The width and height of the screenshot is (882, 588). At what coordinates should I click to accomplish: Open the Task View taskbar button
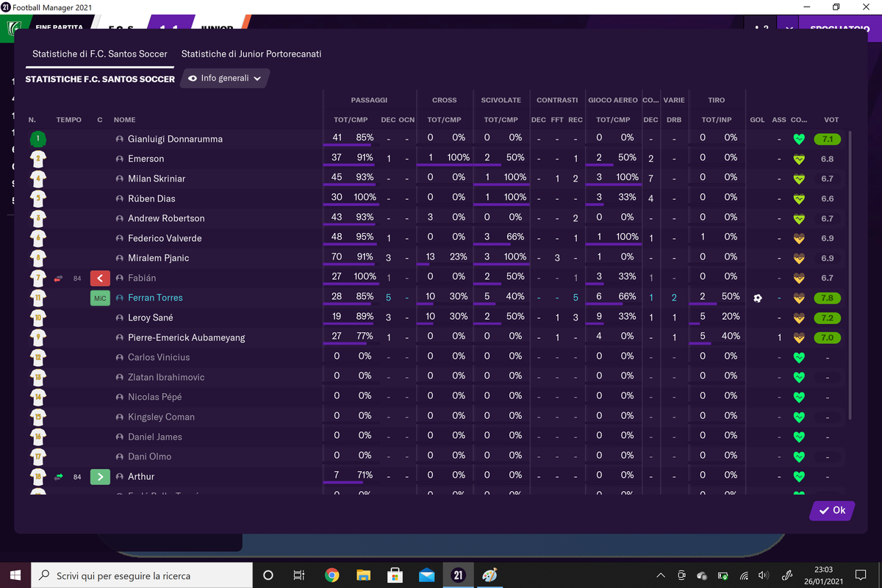(298, 576)
